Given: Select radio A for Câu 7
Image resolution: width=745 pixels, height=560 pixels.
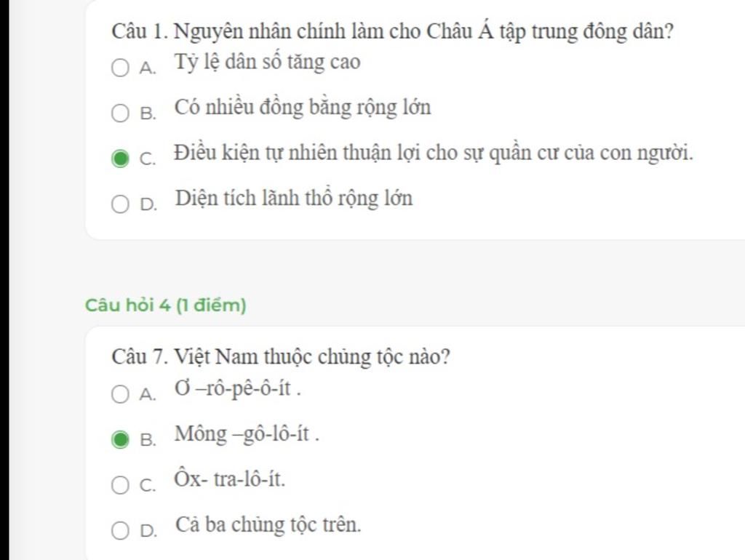Looking at the screenshot, I should pos(120,393).
